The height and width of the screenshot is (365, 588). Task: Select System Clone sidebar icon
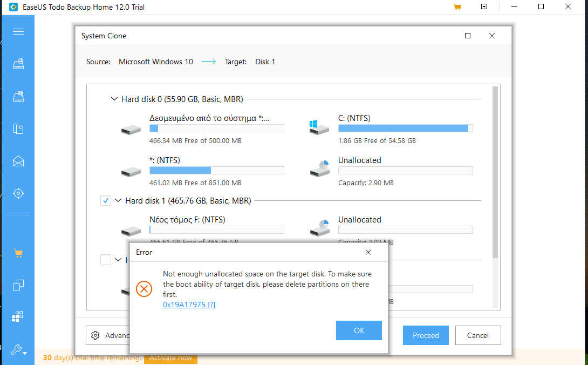(x=18, y=316)
